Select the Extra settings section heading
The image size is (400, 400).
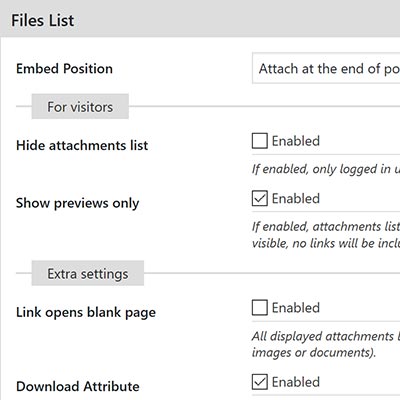(88, 273)
